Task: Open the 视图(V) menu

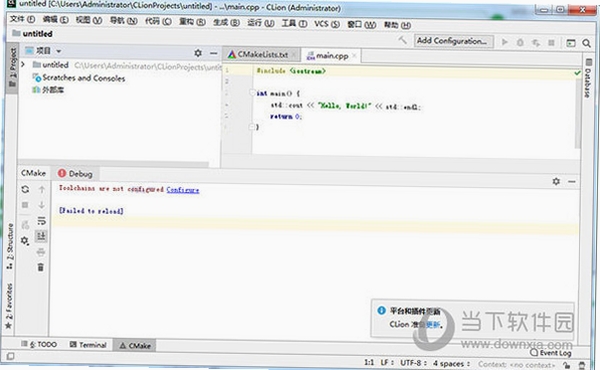Action: (89, 20)
